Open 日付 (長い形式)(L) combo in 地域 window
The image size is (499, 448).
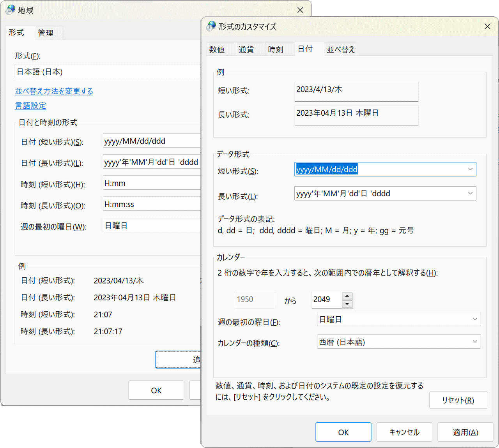pyautogui.click(x=152, y=162)
